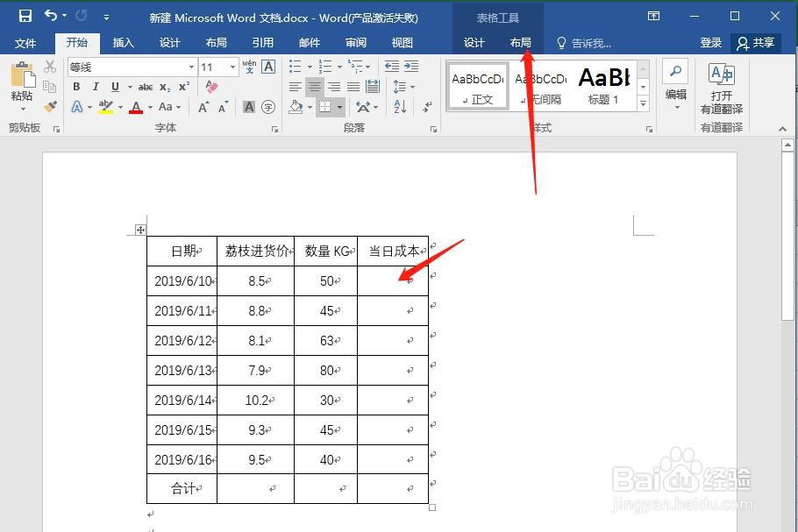Screen dimensions: 798x532
Task: Open the Change Case Aa menu
Action: pos(169,107)
